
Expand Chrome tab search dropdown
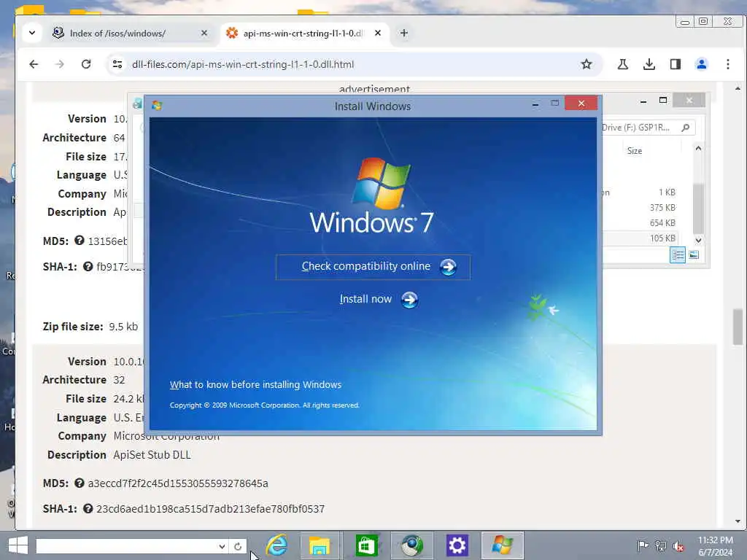coord(32,33)
